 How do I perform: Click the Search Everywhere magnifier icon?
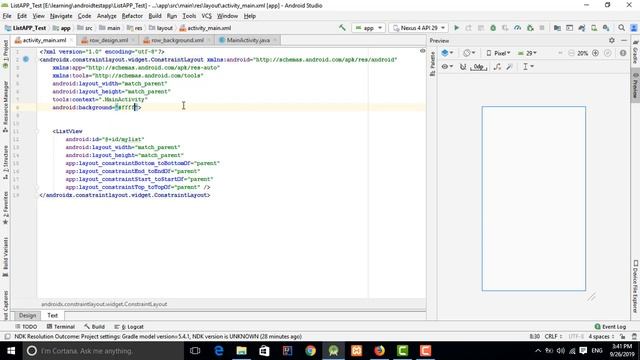click(x=621, y=28)
